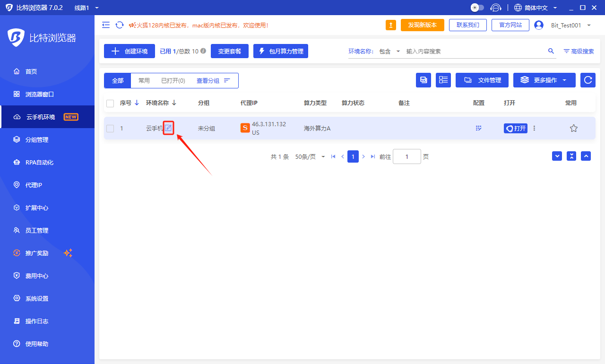Select the 已打开(0) tab
The height and width of the screenshot is (364, 605).
click(173, 81)
